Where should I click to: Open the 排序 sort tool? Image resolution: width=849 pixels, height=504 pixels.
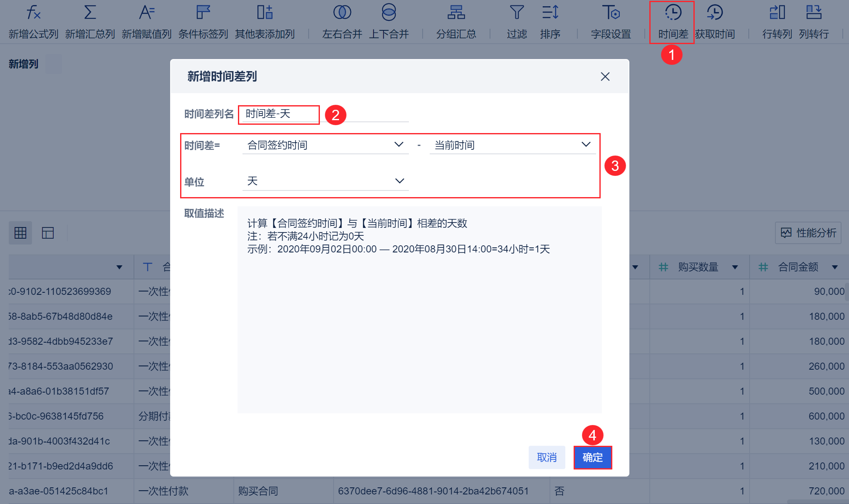pyautogui.click(x=550, y=22)
